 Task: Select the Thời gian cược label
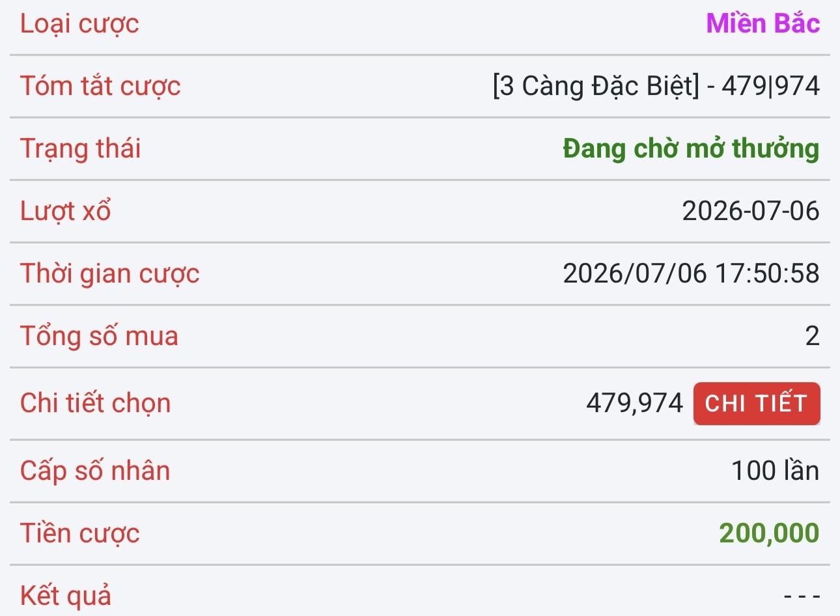pyautogui.click(x=109, y=273)
